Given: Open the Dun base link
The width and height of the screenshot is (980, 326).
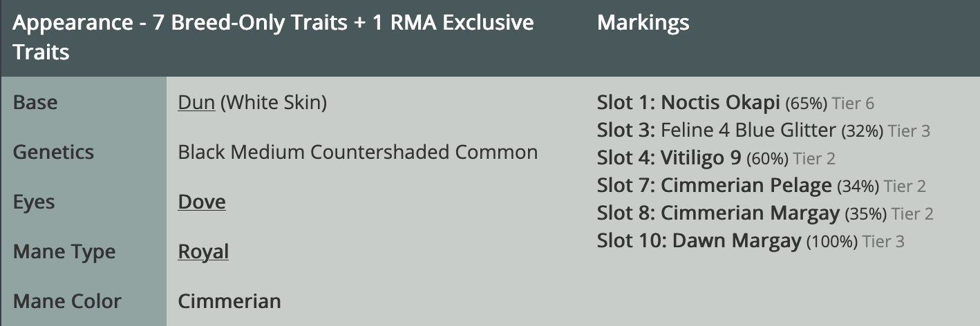Looking at the screenshot, I should pyautogui.click(x=196, y=103).
